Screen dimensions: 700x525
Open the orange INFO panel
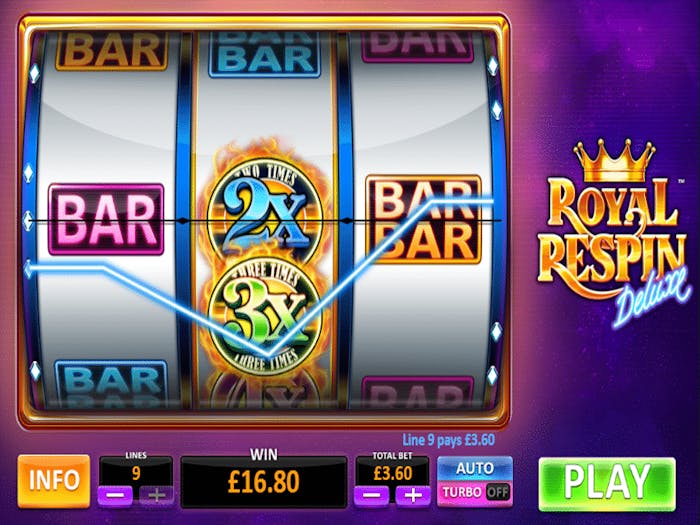(x=54, y=481)
